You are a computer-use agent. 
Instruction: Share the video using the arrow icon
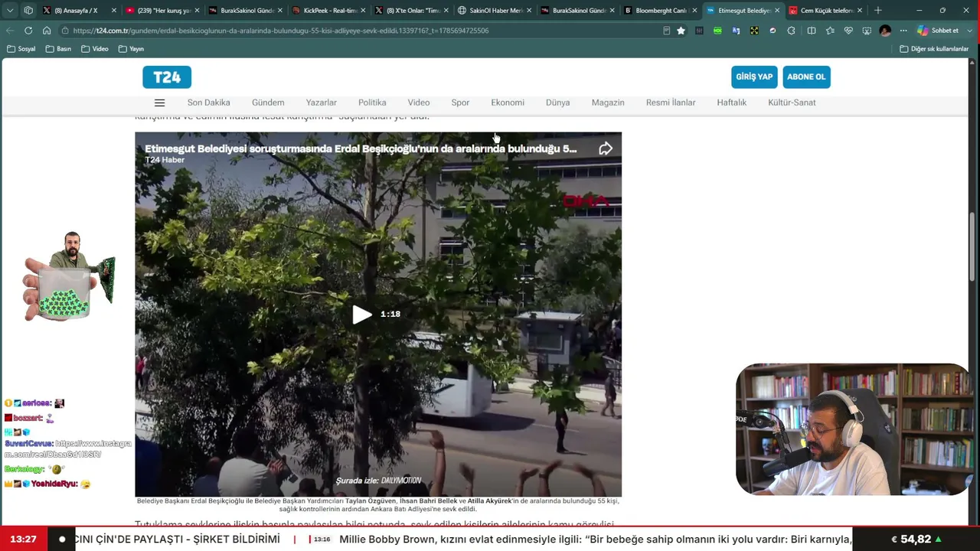click(606, 149)
